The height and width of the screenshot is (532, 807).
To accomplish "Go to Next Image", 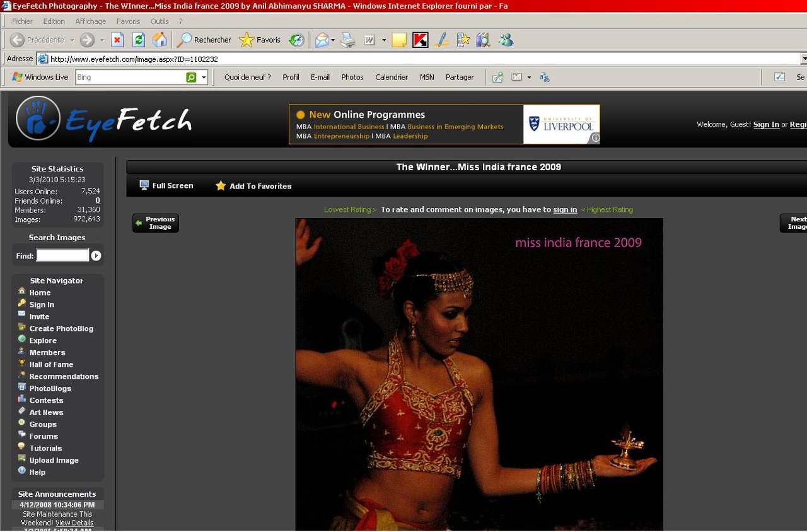I will (x=794, y=223).
